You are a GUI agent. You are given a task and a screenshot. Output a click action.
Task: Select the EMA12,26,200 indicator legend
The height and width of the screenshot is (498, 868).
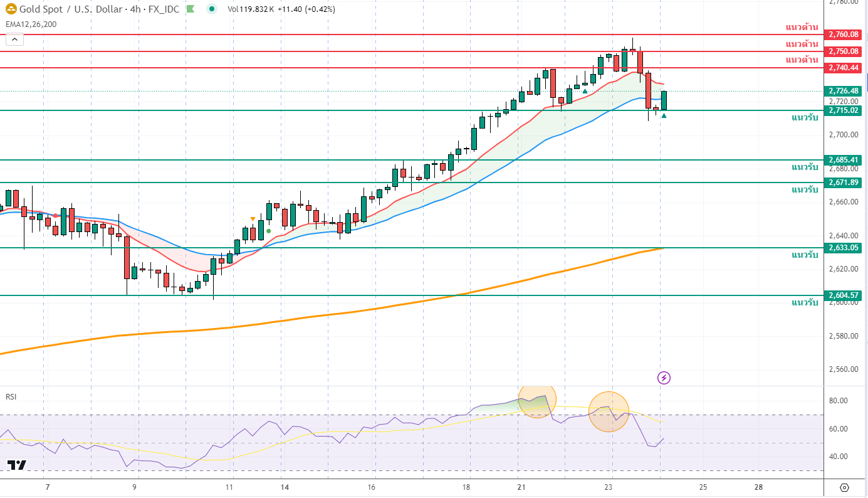(x=31, y=24)
